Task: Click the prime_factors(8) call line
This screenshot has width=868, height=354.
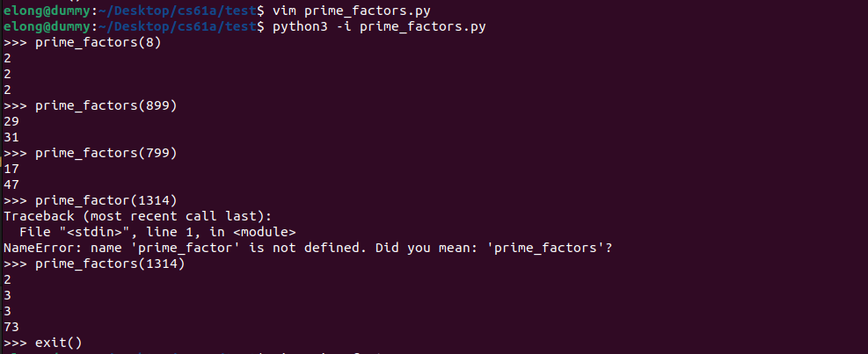Action: [98, 42]
